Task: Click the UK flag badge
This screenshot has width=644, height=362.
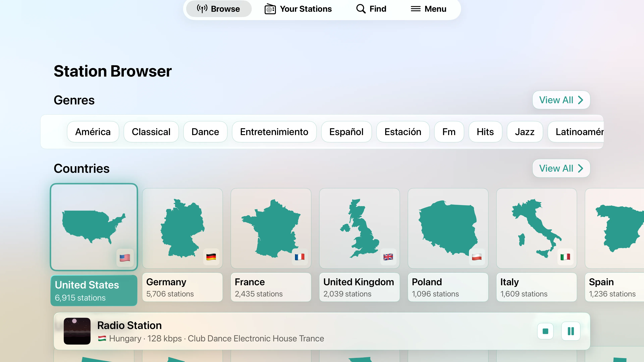Action: (388, 257)
